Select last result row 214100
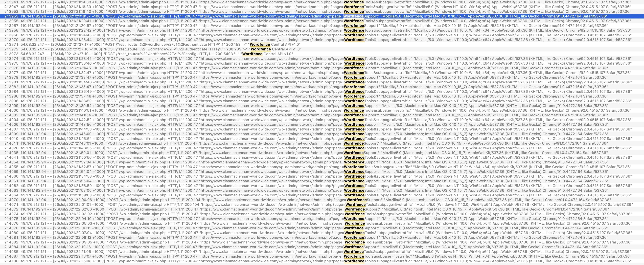644x265 pixels. 322,261
